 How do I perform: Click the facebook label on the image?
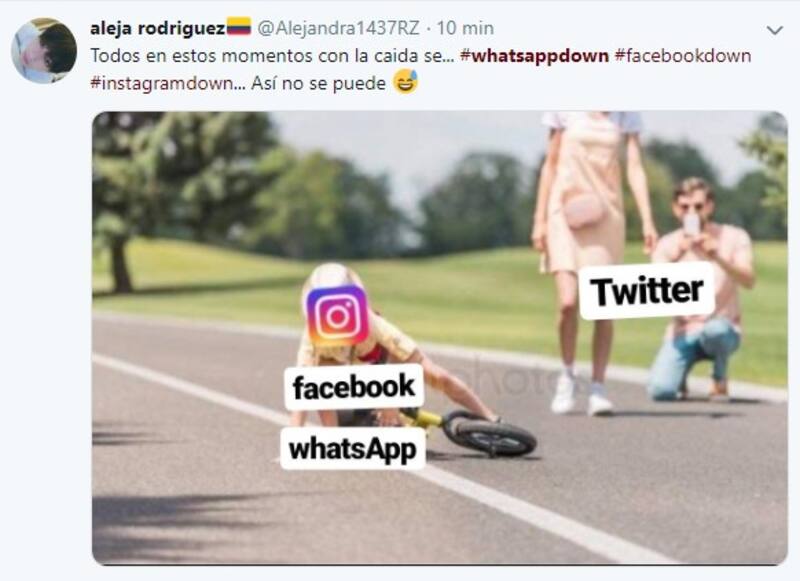[354, 387]
